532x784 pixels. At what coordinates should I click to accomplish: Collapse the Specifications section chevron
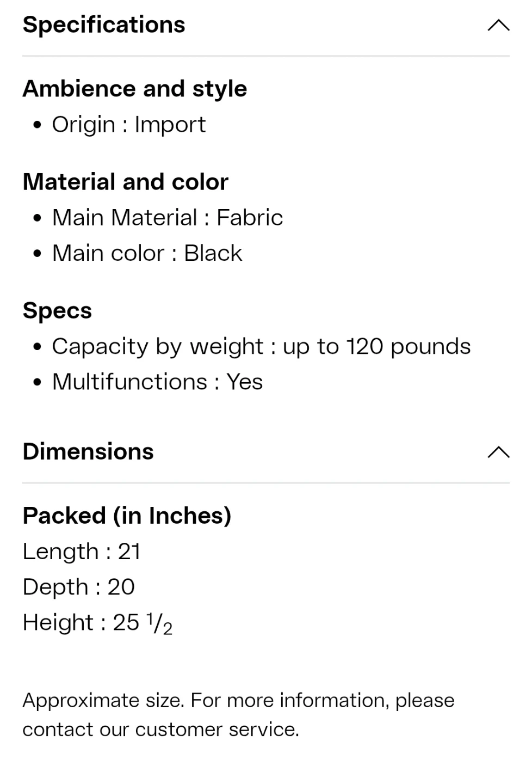tap(498, 25)
